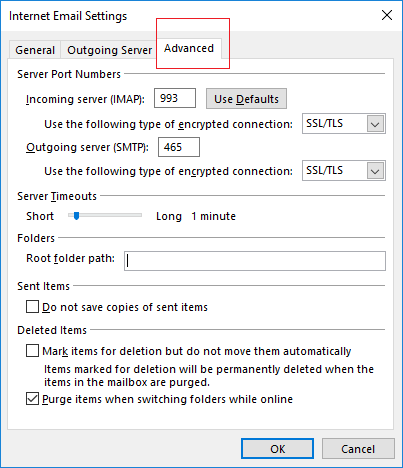Screen dimensions: 403x468
Task: Click the Outgoing server SMTP port field
Action: [179, 147]
